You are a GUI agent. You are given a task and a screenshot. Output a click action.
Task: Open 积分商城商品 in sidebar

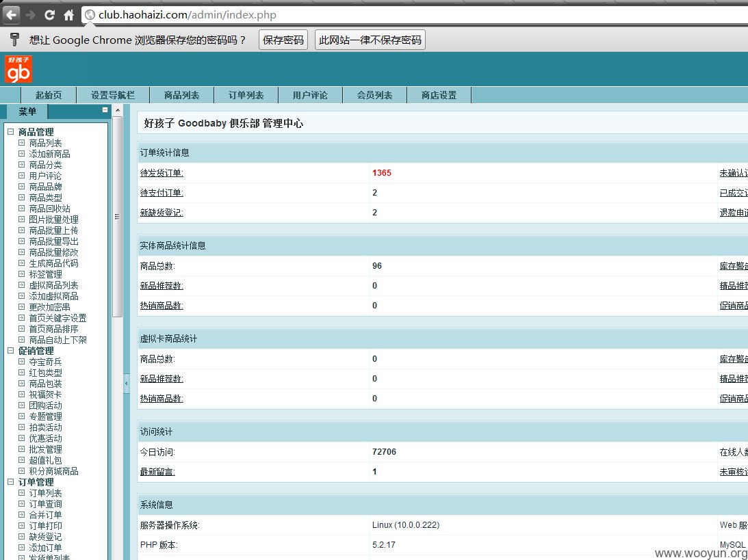click(53, 471)
